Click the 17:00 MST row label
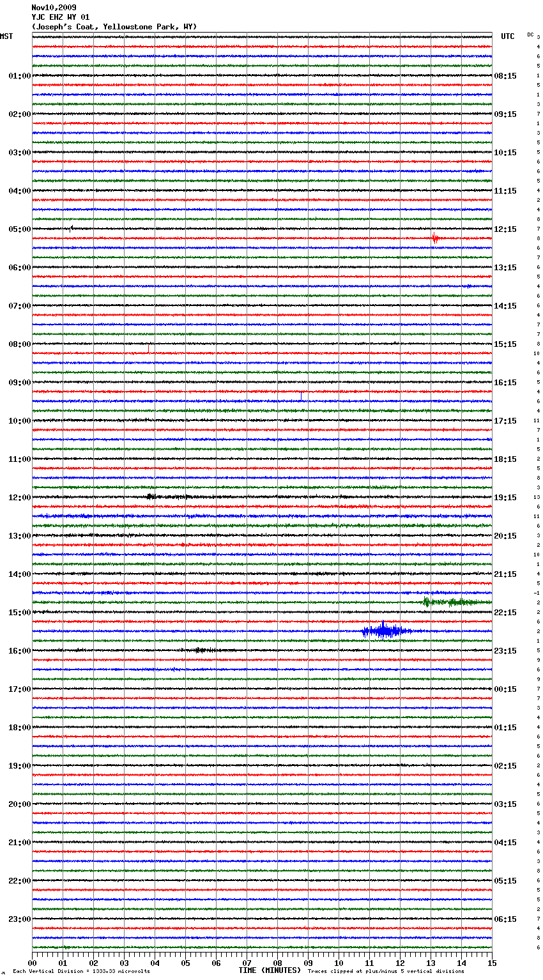543x980 pixels. [x=20, y=689]
